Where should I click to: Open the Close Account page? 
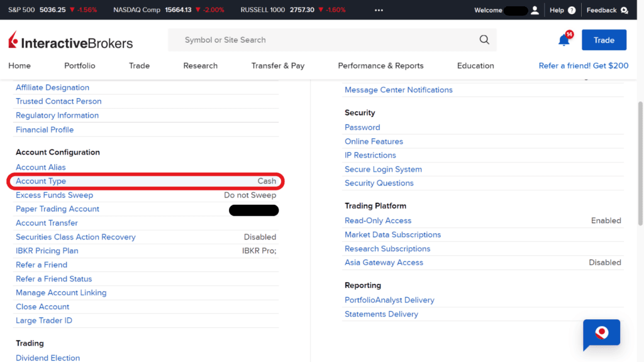(x=42, y=306)
